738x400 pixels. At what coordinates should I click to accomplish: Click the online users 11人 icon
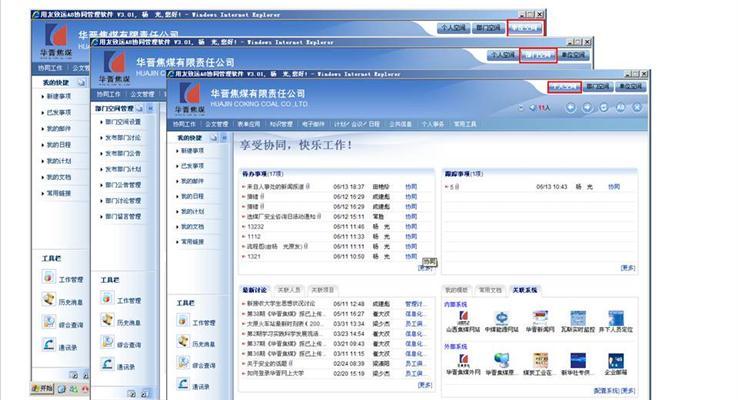click(x=541, y=106)
